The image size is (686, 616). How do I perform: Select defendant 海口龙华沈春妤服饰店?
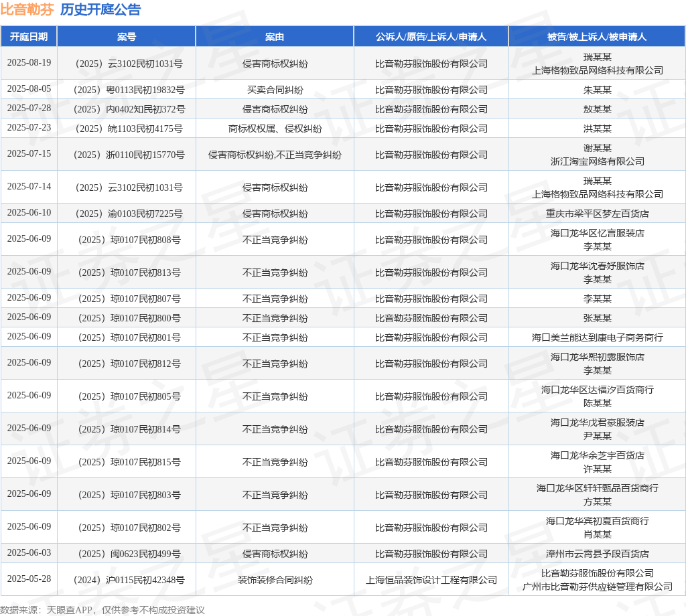pyautogui.click(x=597, y=266)
